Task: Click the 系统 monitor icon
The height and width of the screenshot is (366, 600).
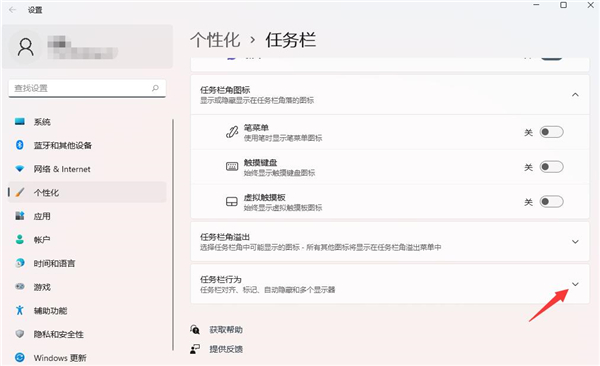Action: 20,122
